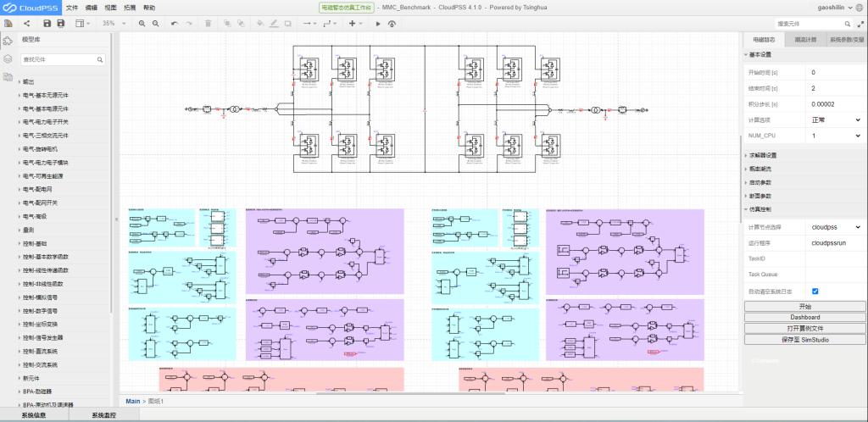The width and height of the screenshot is (868, 422).
Task: Run simulation with the play icon
Action: (x=378, y=24)
